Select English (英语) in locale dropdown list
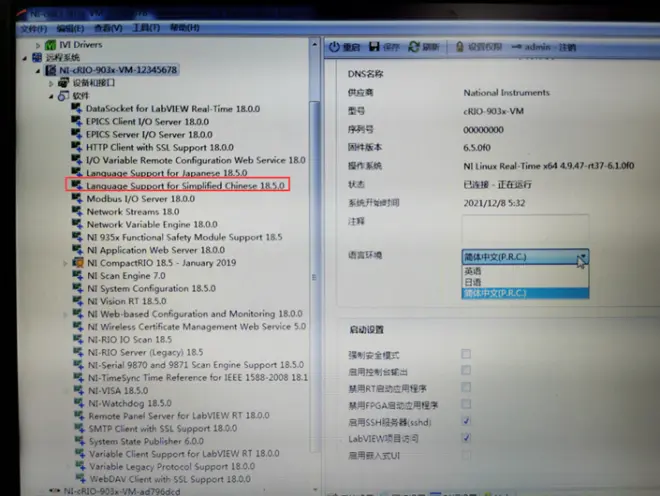660x496 pixels. click(525, 271)
